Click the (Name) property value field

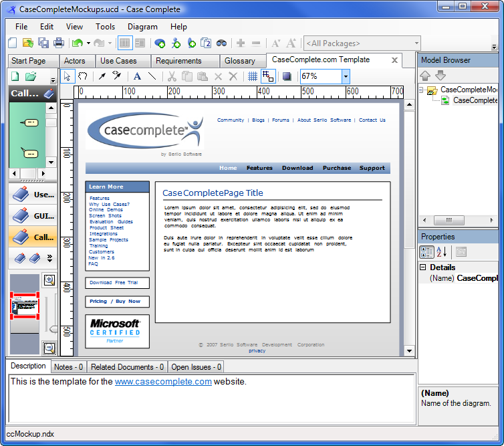(x=477, y=278)
